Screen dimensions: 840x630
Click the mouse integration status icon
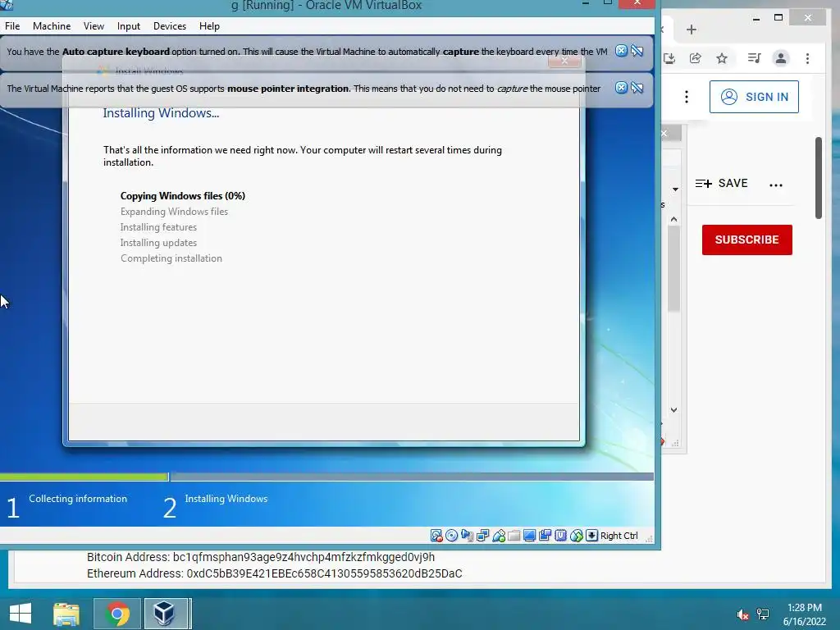pos(577,535)
